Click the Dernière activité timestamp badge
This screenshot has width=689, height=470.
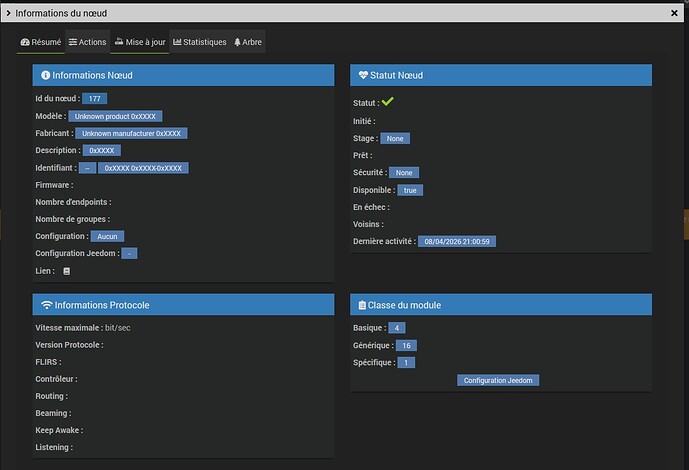click(458, 241)
